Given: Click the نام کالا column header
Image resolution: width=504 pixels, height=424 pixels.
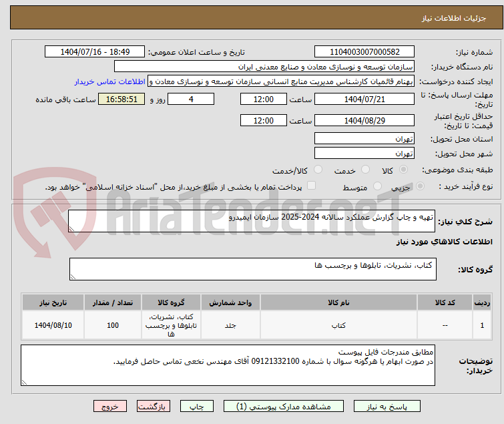Looking at the screenshot, I should (x=339, y=302).
